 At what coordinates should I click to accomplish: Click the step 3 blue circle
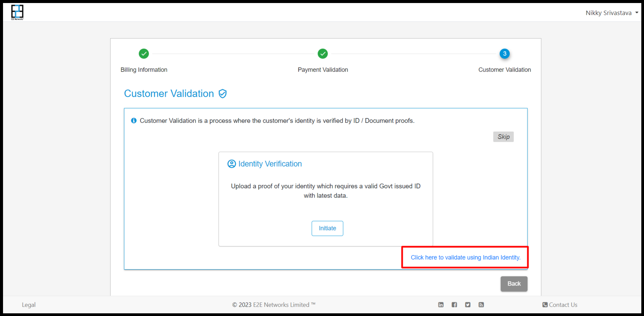click(504, 54)
